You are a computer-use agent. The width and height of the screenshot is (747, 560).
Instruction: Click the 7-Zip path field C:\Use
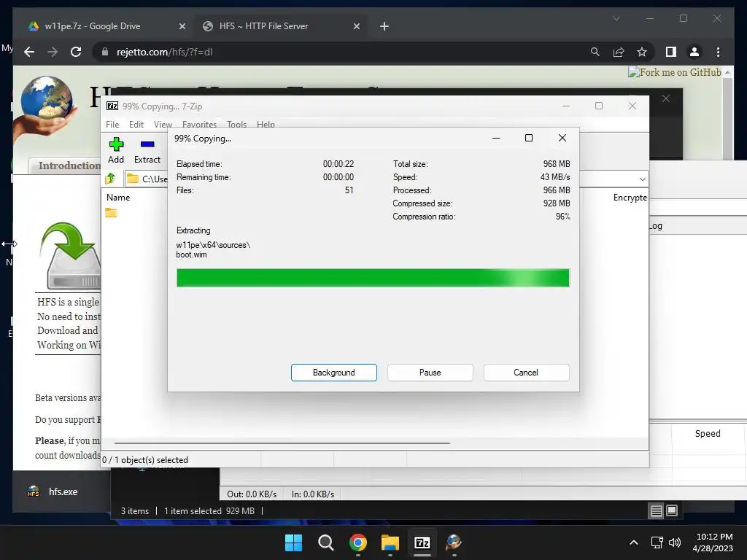(147, 179)
